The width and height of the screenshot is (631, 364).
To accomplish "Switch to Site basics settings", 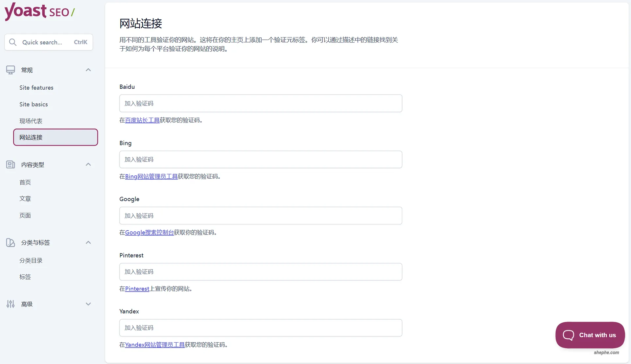I will click(34, 104).
